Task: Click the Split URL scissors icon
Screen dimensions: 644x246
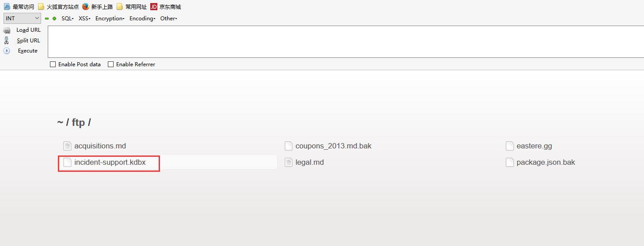Action: coord(6,40)
